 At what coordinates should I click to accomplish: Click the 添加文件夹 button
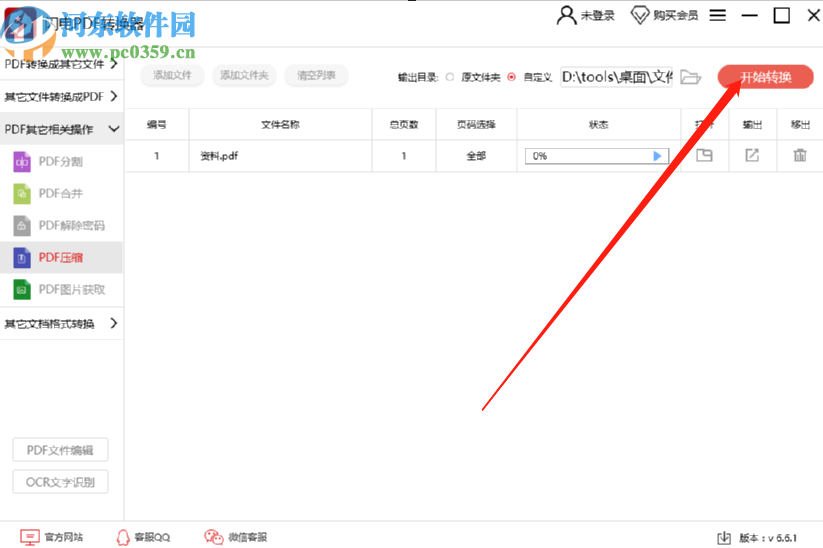(244, 76)
